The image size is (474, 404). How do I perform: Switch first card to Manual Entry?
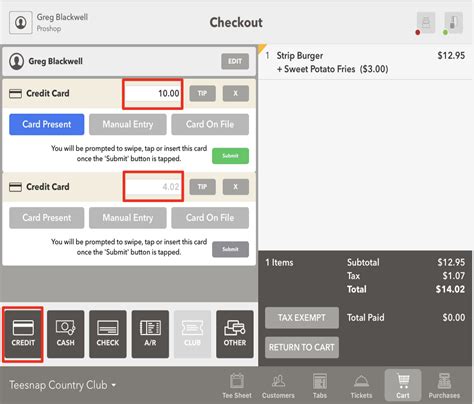(x=128, y=124)
